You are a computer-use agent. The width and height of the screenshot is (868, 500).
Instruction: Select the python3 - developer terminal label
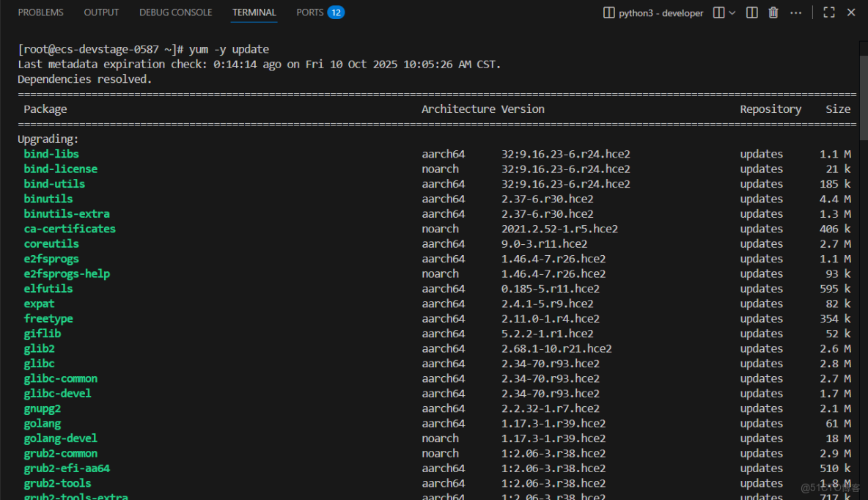pyautogui.click(x=661, y=12)
